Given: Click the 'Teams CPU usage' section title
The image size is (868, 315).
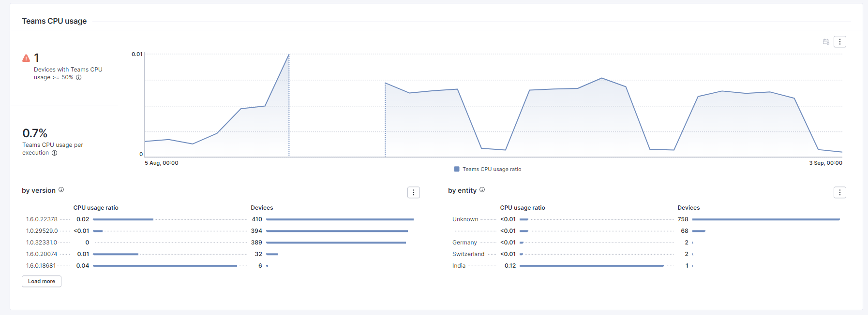Looking at the screenshot, I should (x=54, y=21).
